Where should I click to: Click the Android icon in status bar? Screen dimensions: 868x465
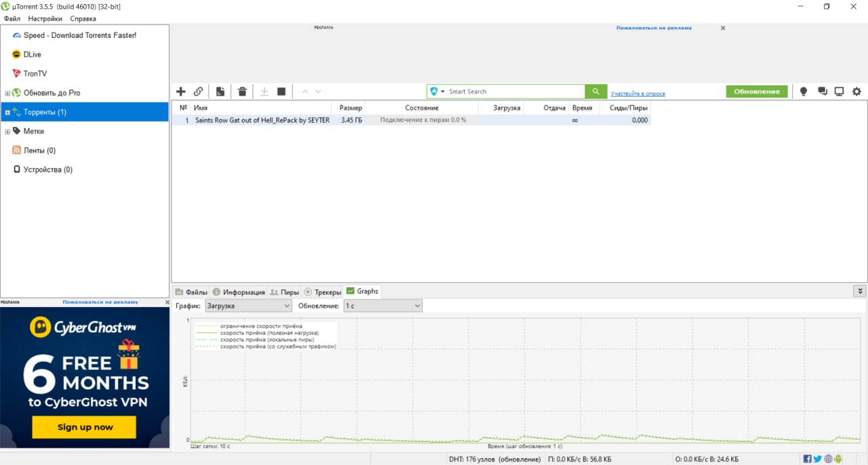point(838,459)
